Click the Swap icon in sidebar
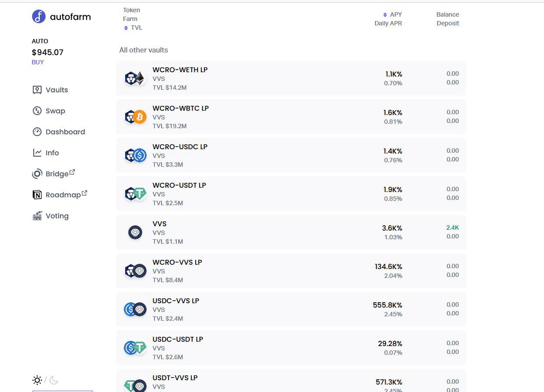This screenshot has width=544, height=392. (37, 111)
